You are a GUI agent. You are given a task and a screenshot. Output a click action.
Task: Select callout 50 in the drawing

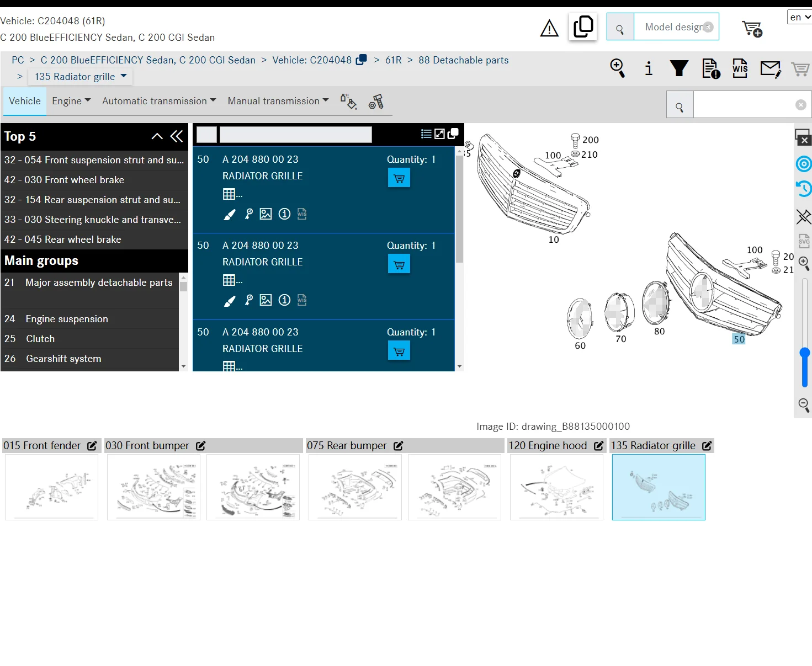739,339
